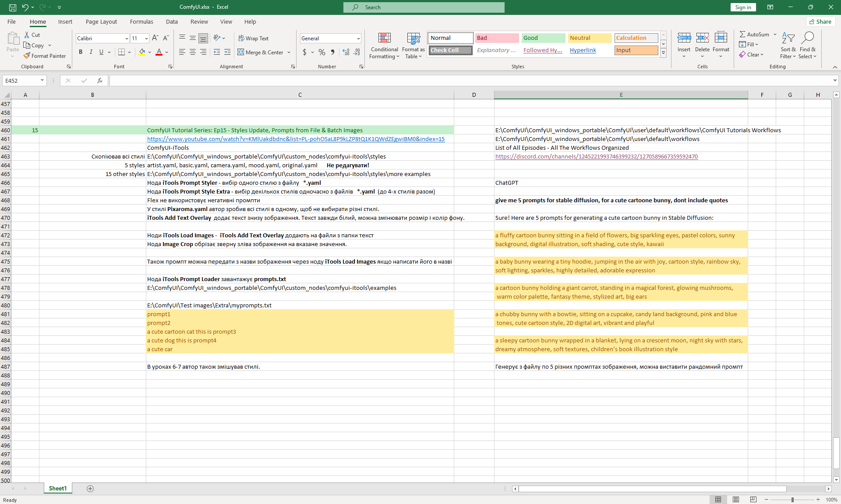Toggle Bold formatting
The image size is (841, 504).
click(81, 52)
